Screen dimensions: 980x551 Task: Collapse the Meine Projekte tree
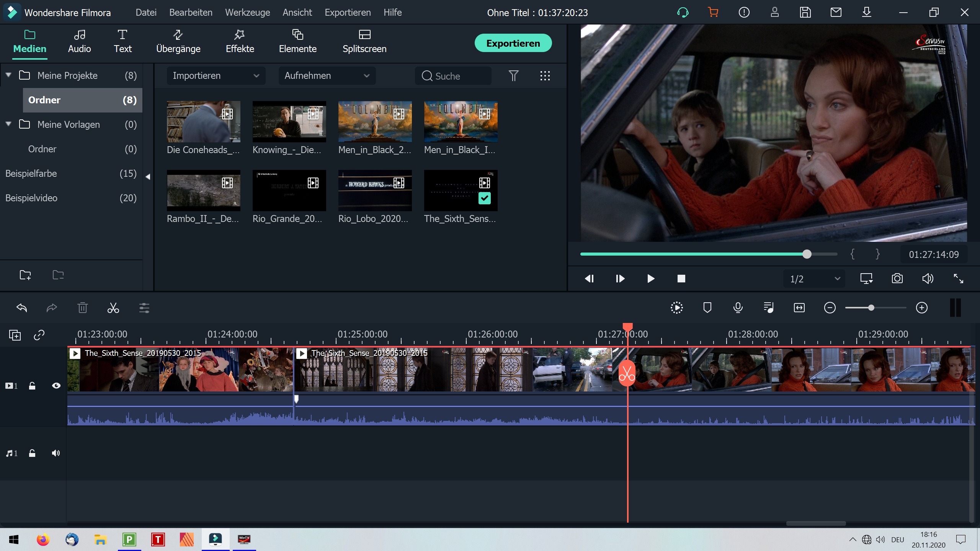click(x=8, y=75)
